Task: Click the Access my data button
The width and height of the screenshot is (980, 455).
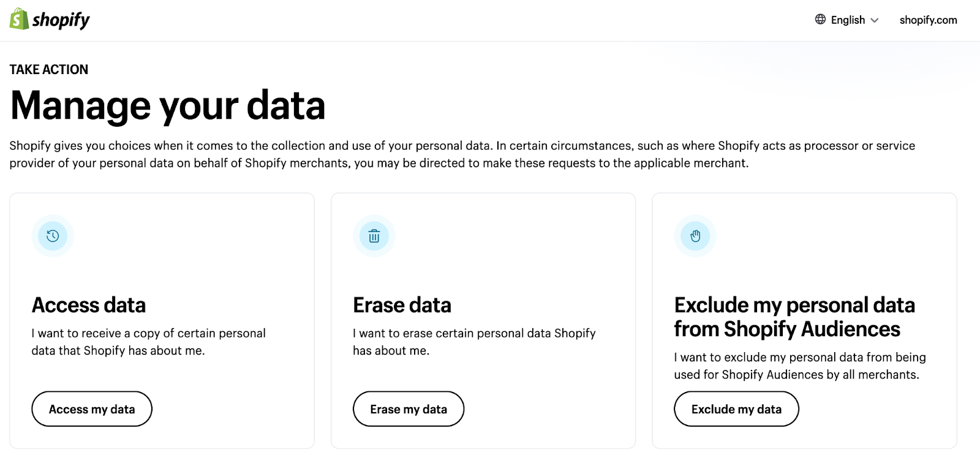Action: [91, 408]
